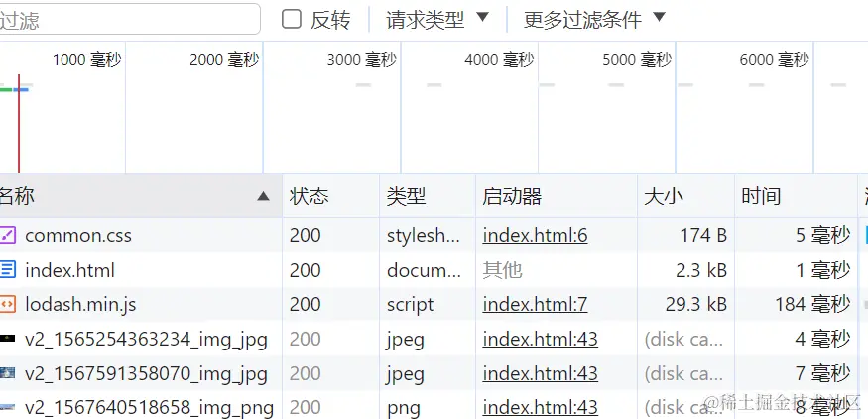Image resolution: width=868 pixels, height=419 pixels.
Task: Select the lodash.min.js request name
Action: tap(80, 304)
